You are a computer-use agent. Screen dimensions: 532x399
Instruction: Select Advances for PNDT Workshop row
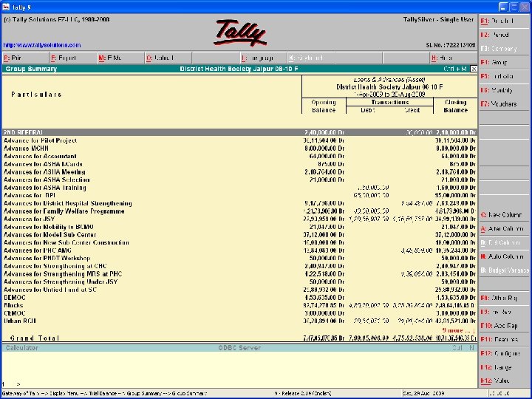(x=239, y=258)
